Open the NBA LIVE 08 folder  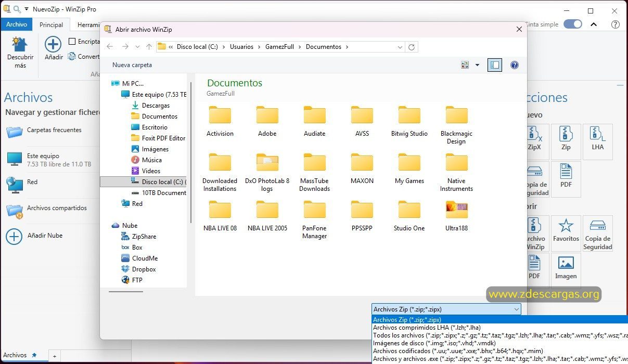tap(220, 216)
